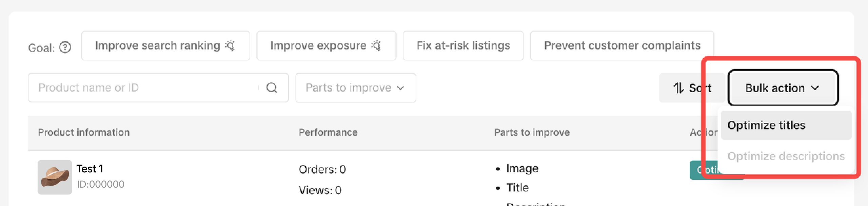Click the lightbulb icon beside Improve search ranking
This screenshot has width=868, height=209.
point(230,45)
